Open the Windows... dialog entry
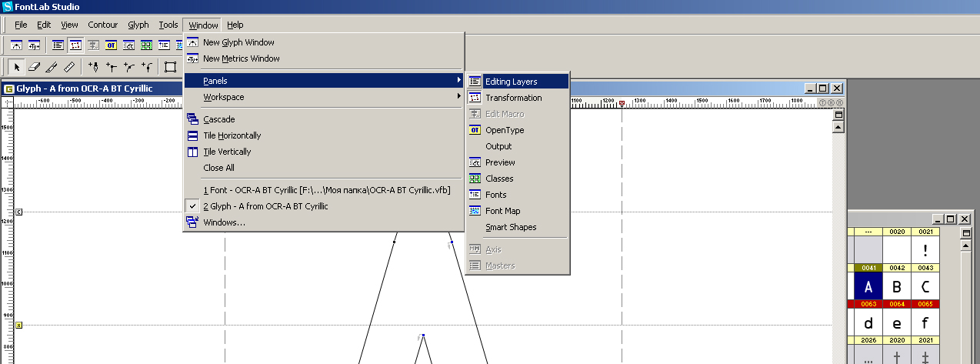The height and width of the screenshot is (364, 980). click(324, 222)
